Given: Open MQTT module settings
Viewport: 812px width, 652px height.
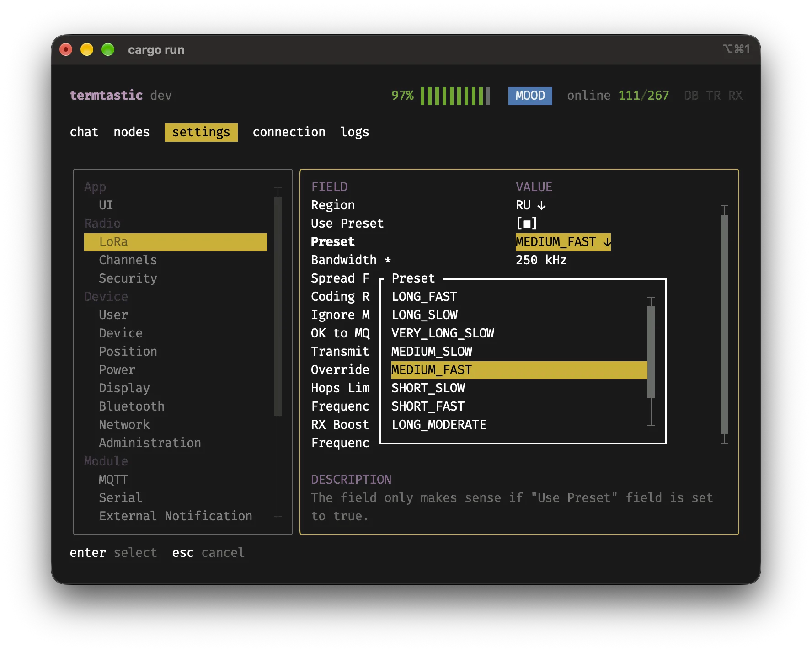Looking at the screenshot, I should click(113, 480).
